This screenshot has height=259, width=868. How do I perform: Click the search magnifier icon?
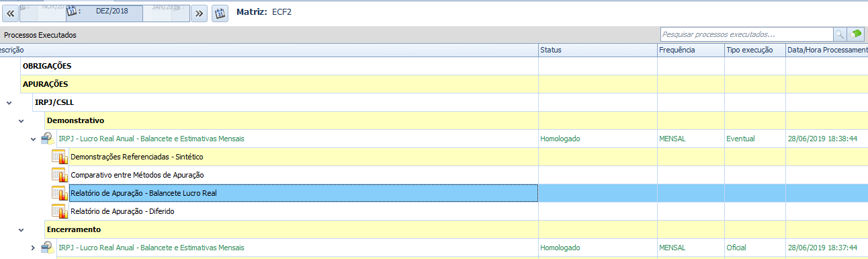839,34
